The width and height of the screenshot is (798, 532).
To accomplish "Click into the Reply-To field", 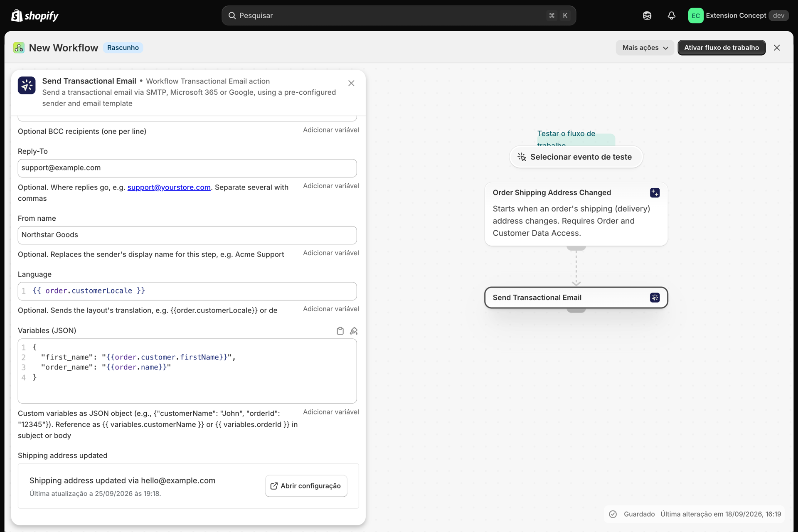I will pos(187,168).
